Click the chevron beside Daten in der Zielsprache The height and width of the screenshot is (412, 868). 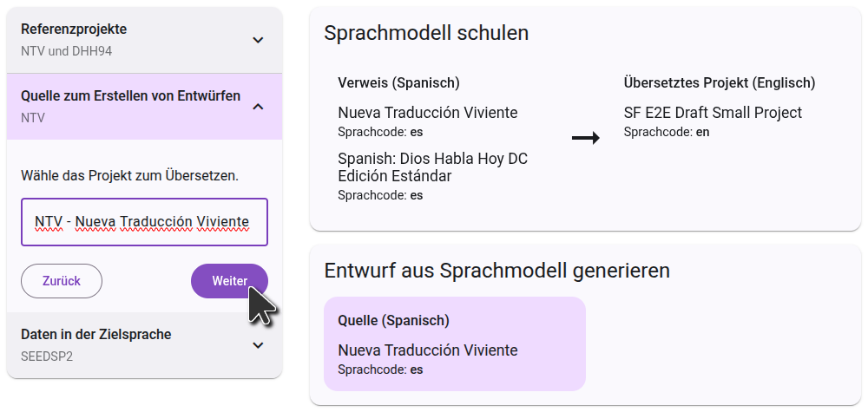(x=258, y=345)
